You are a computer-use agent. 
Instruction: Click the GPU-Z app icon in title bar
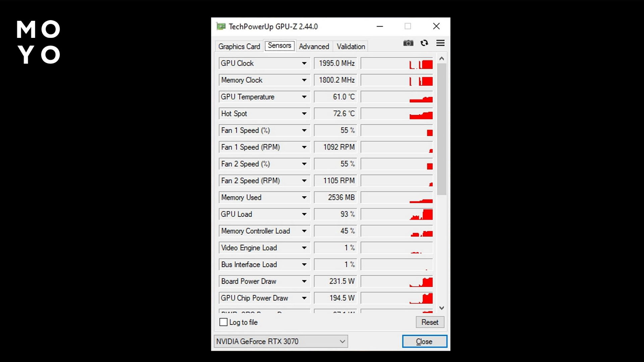pyautogui.click(x=221, y=26)
